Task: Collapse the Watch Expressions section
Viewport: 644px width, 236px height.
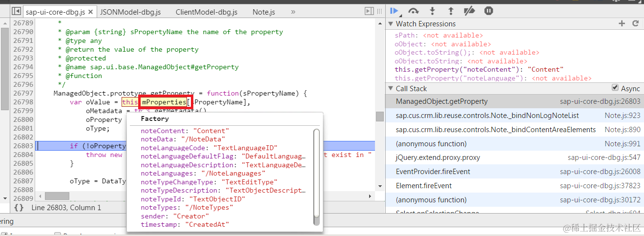Action: click(x=391, y=24)
